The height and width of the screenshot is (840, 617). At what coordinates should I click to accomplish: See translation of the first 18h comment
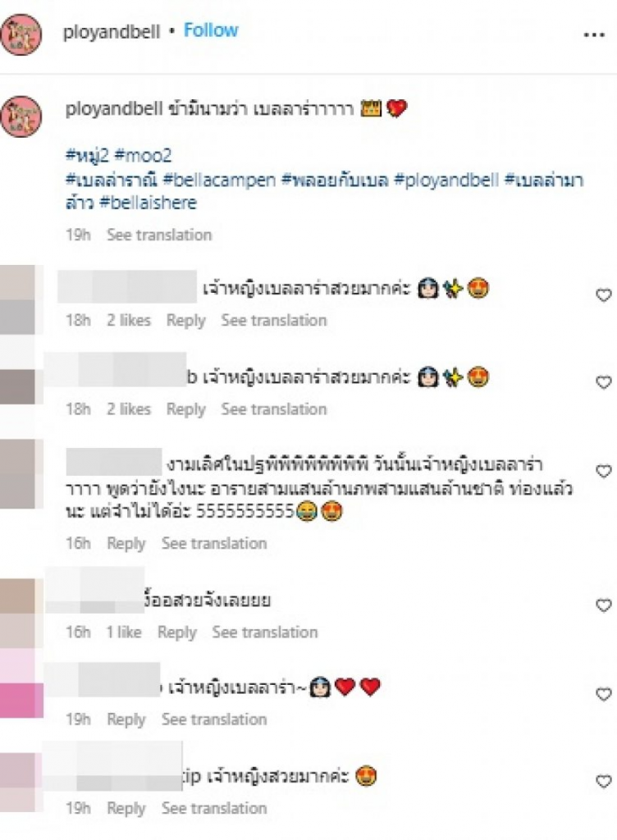pyautogui.click(x=274, y=321)
